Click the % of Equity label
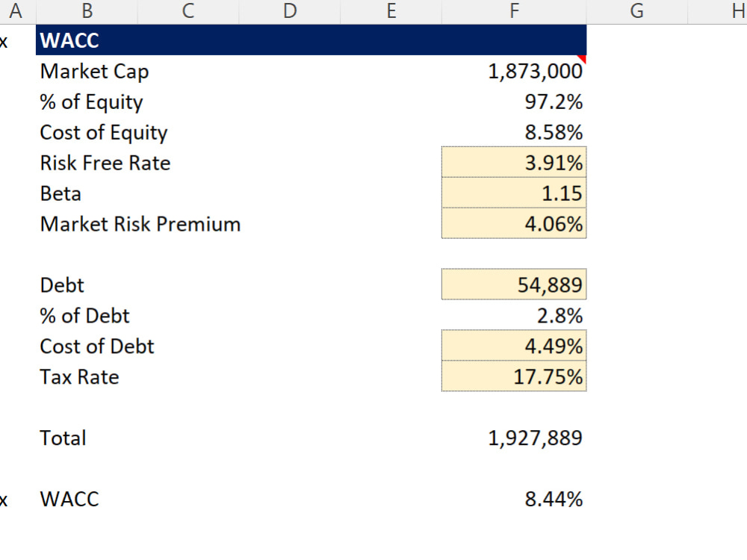This screenshot has width=747, height=560. 91,102
